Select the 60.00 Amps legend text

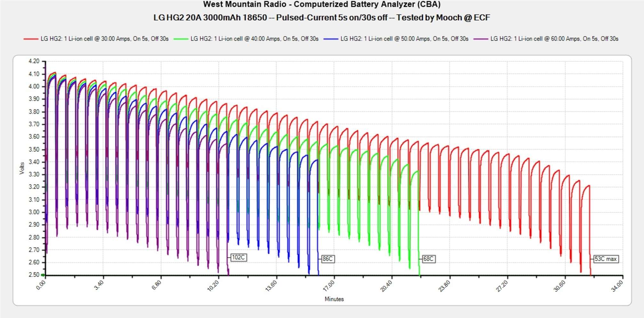coord(554,39)
